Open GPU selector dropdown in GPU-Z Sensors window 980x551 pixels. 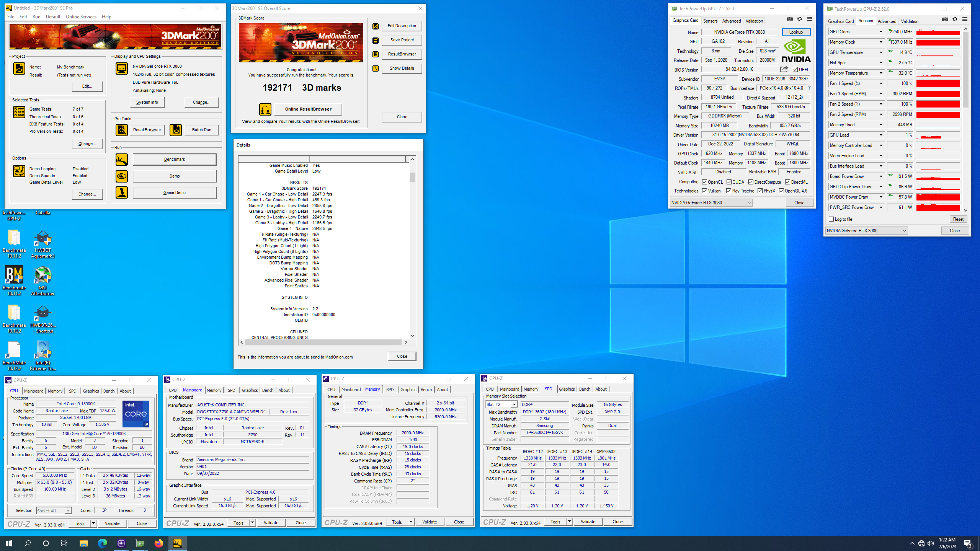click(866, 231)
